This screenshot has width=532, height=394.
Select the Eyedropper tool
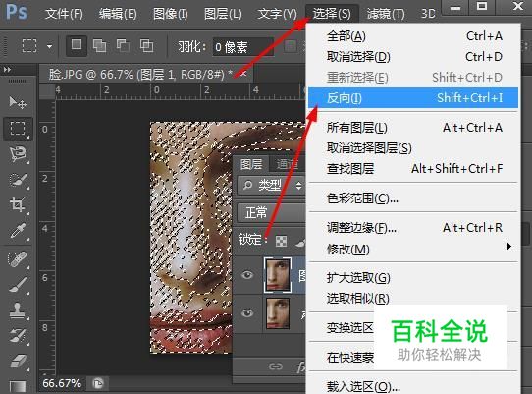pos(18,231)
